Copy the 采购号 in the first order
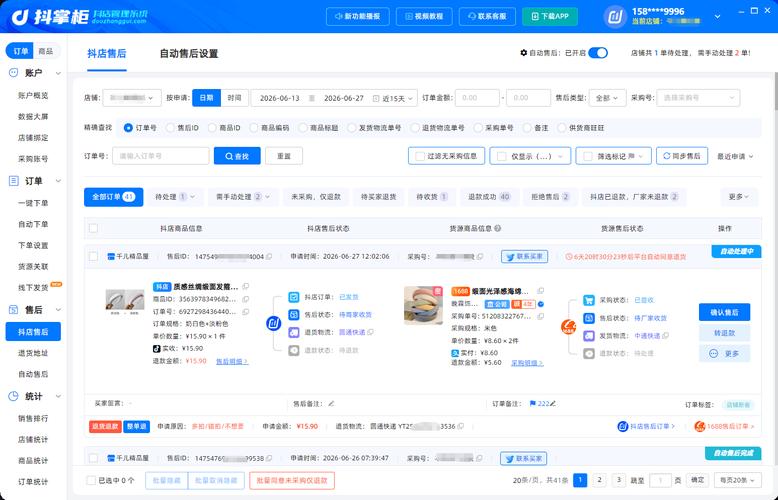The width and height of the screenshot is (778, 500). pyautogui.click(x=480, y=256)
